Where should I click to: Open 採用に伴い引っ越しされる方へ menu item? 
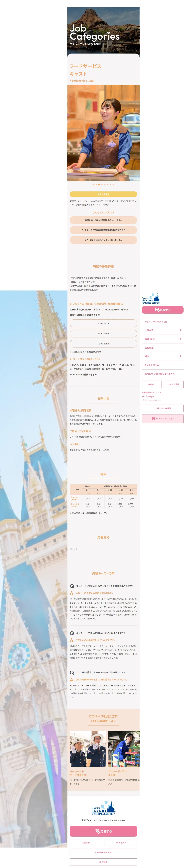pos(163,374)
